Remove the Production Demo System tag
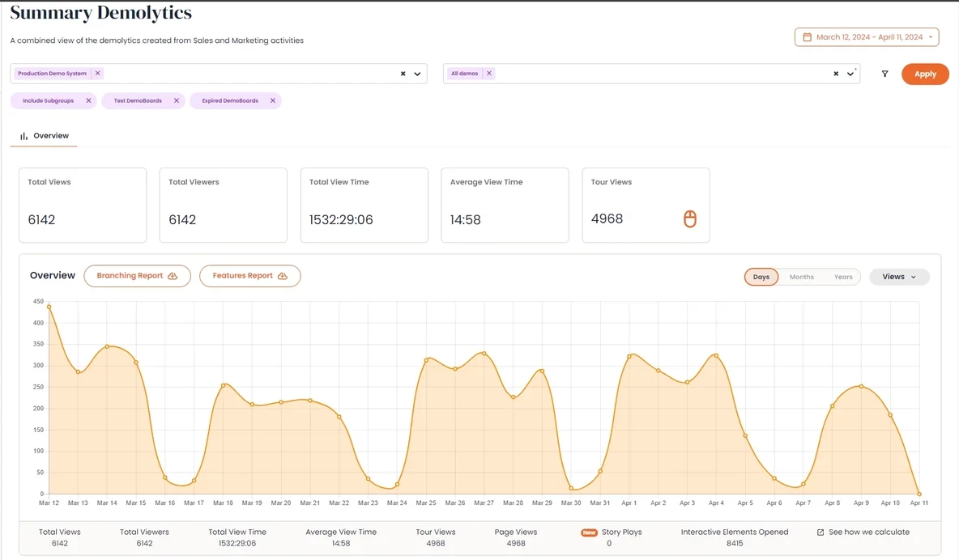Image resolution: width=959 pixels, height=560 pixels. click(x=98, y=74)
